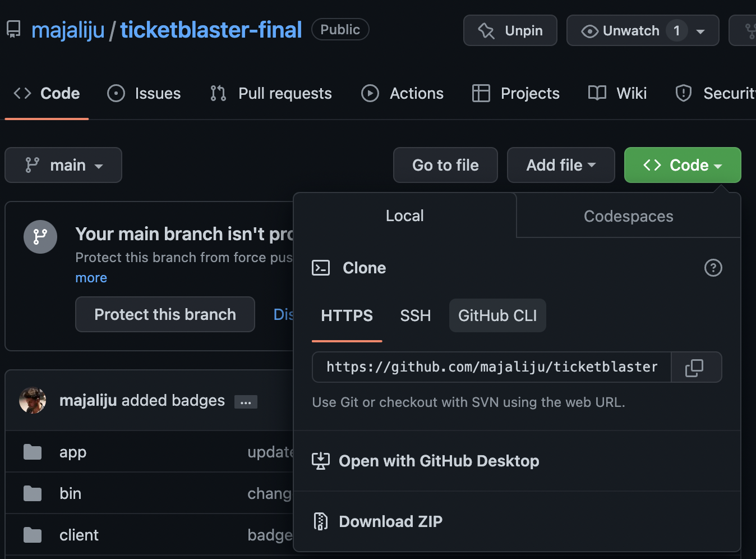Click the help question mark icon
756x559 pixels.
[x=713, y=268]
